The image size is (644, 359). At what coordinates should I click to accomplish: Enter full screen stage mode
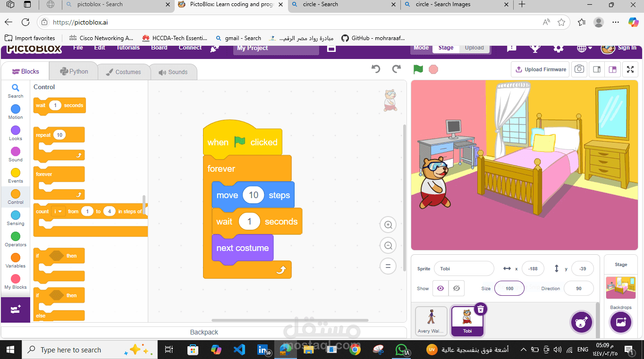(630, 69)
